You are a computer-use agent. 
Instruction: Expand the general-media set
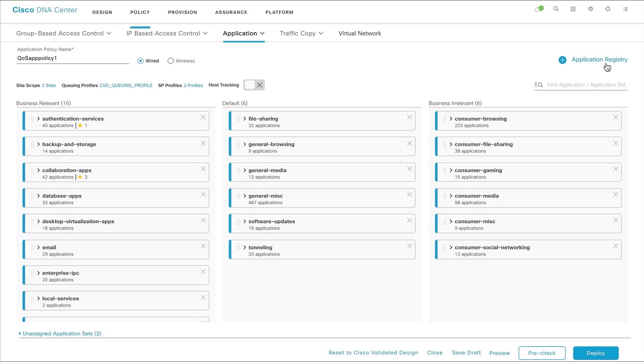click(245, 170)
